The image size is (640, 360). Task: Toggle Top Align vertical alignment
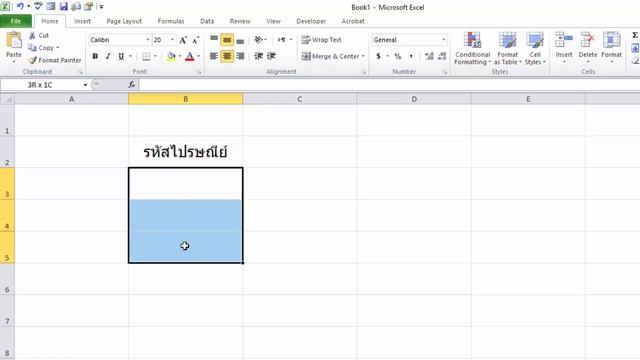tap(214, 40)
